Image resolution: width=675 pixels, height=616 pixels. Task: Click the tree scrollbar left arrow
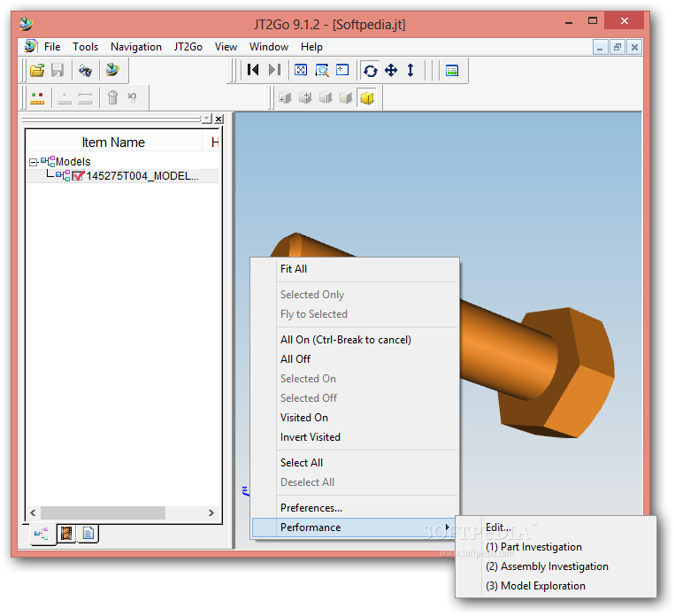click(33, 512)
